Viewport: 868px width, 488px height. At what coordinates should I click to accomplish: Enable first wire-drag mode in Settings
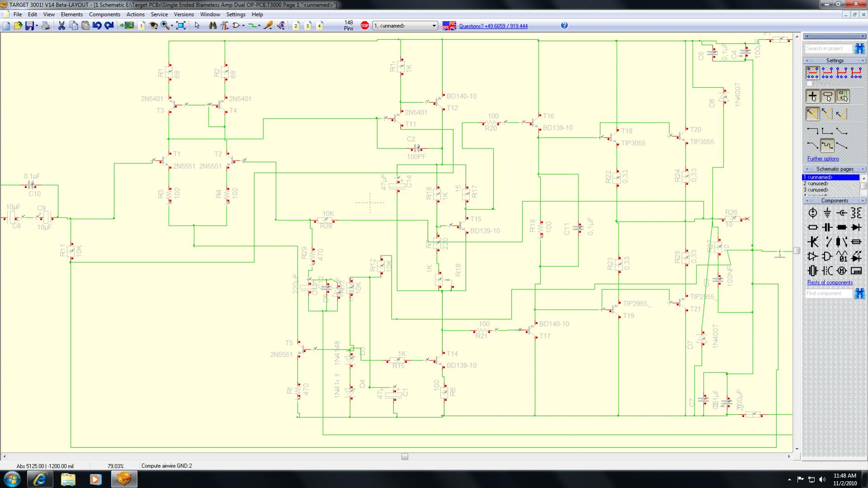(x=812, y=72)
